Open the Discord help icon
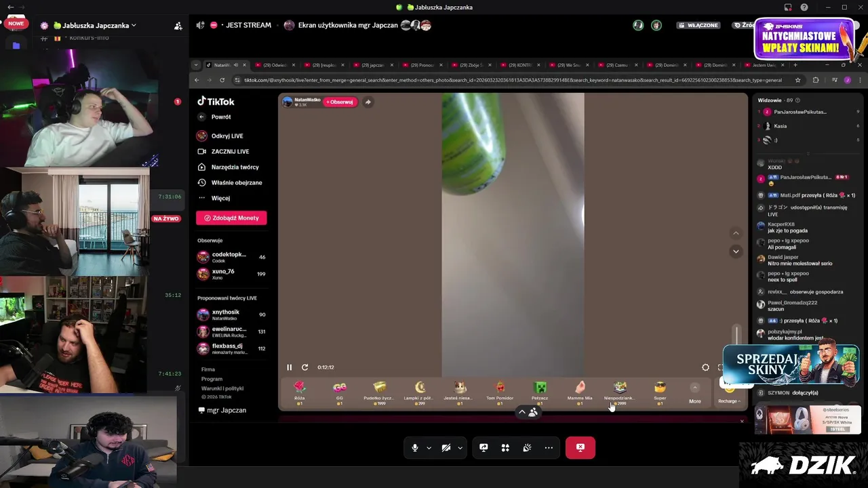The image size is (868, 488). coord(804,7)
